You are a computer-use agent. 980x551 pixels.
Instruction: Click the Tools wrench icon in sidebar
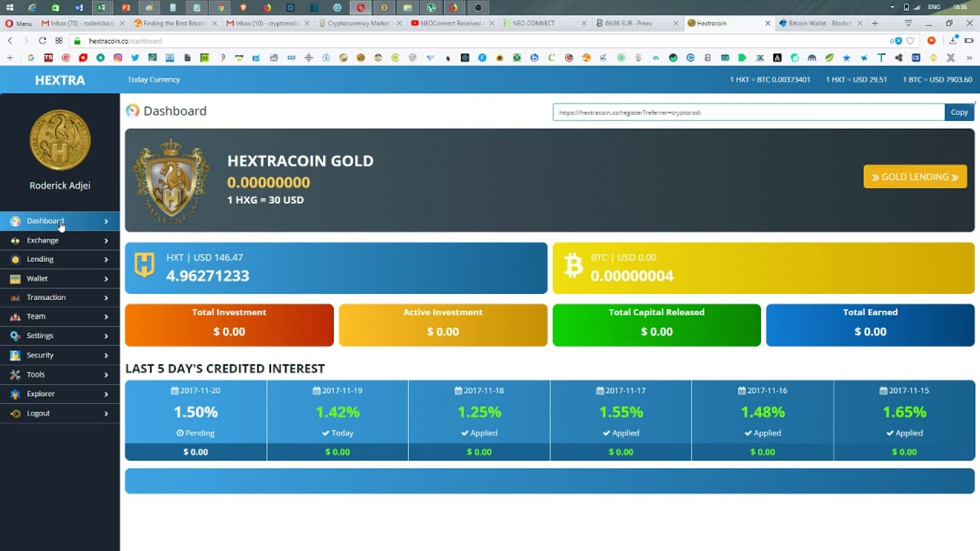pos(15,375)
